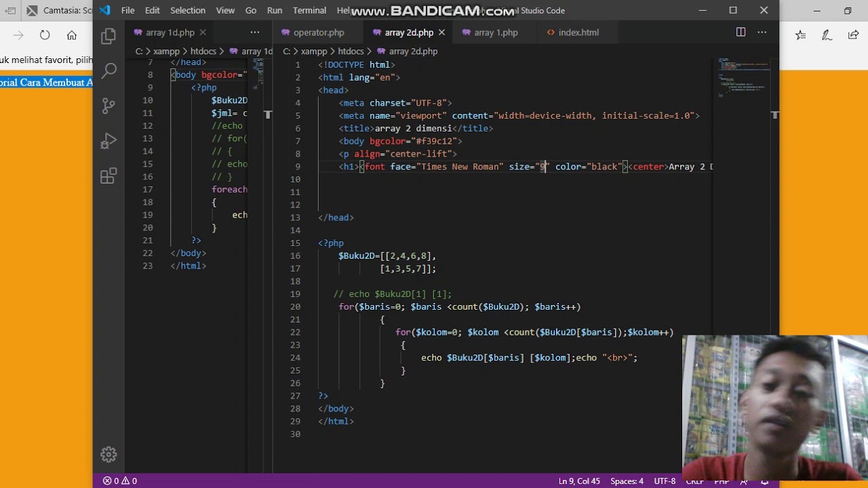Image resolution: width=868 pixels, height=488 pixels.
Task: Click errors and warnings status indicator
Action: (120, 481)
